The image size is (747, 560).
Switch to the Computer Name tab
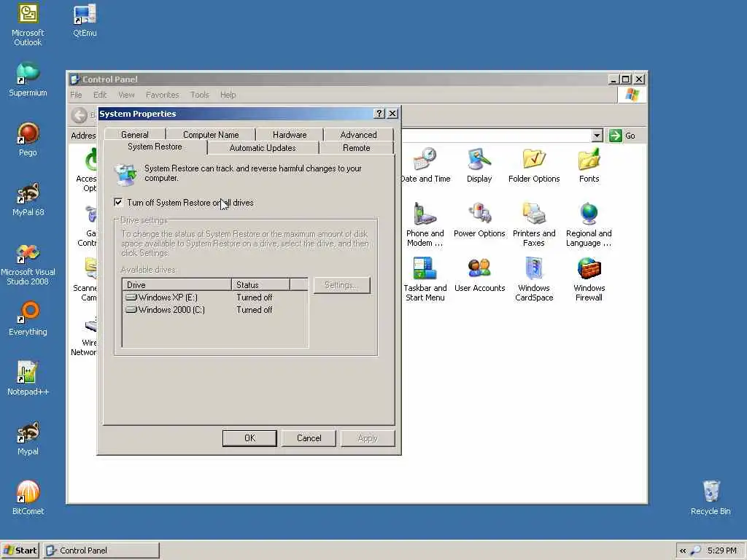(x=211, y=135)
